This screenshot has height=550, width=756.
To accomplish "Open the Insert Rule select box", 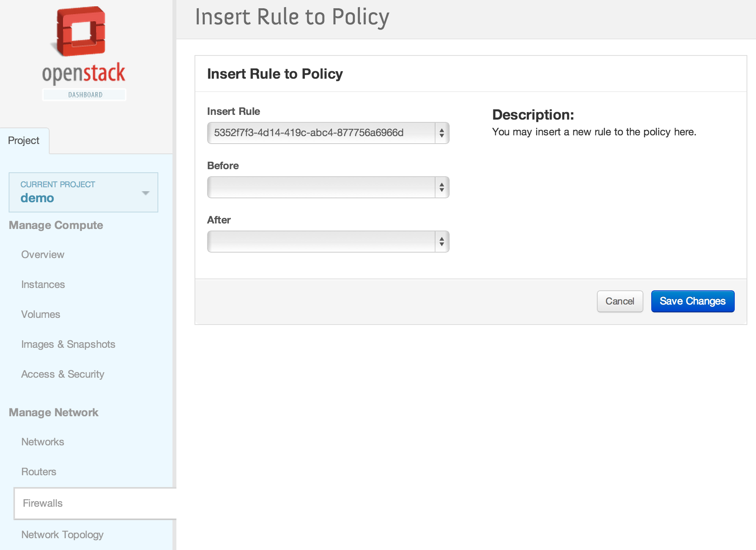I will coord(321,133).
